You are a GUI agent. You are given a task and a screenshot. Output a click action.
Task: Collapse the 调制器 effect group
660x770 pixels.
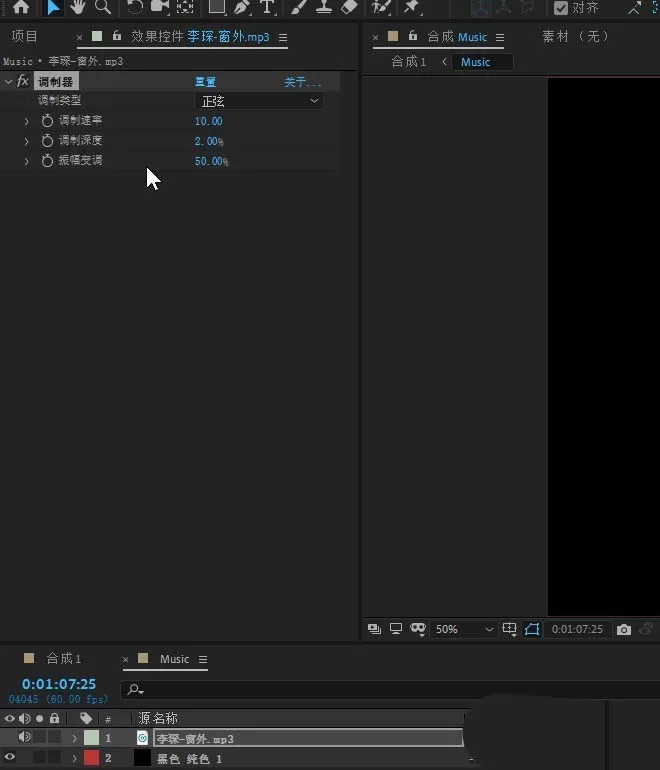point(8,82)
